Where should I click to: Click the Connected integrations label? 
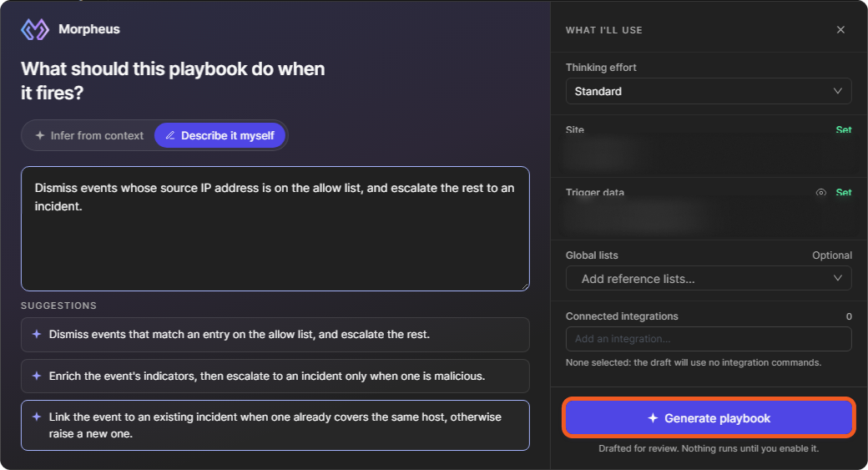(x=622, y=316)
